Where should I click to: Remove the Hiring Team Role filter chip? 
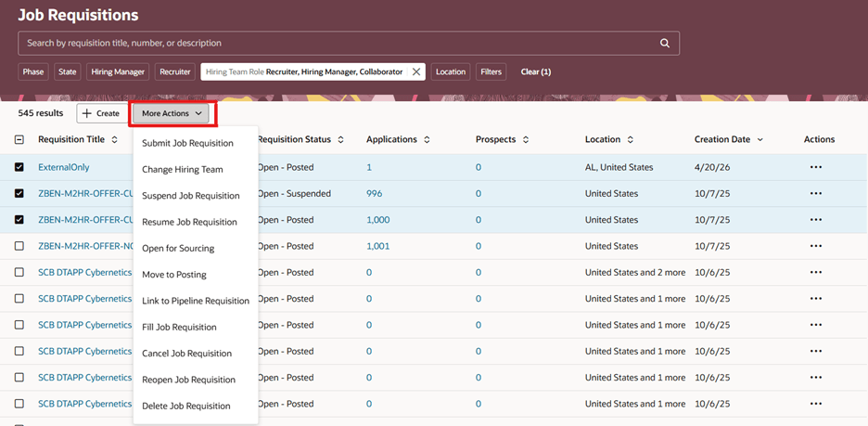[x=416, y=72]
